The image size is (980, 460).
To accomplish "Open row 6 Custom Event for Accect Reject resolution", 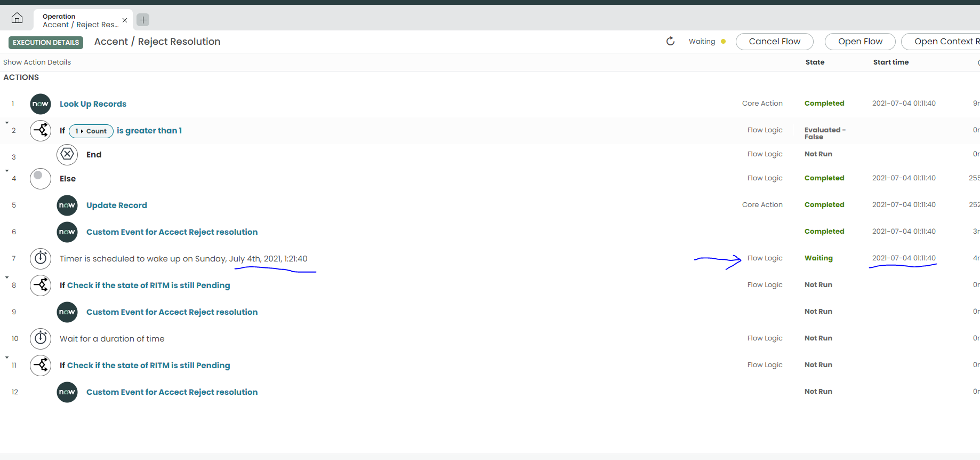I will pos(172,232).
